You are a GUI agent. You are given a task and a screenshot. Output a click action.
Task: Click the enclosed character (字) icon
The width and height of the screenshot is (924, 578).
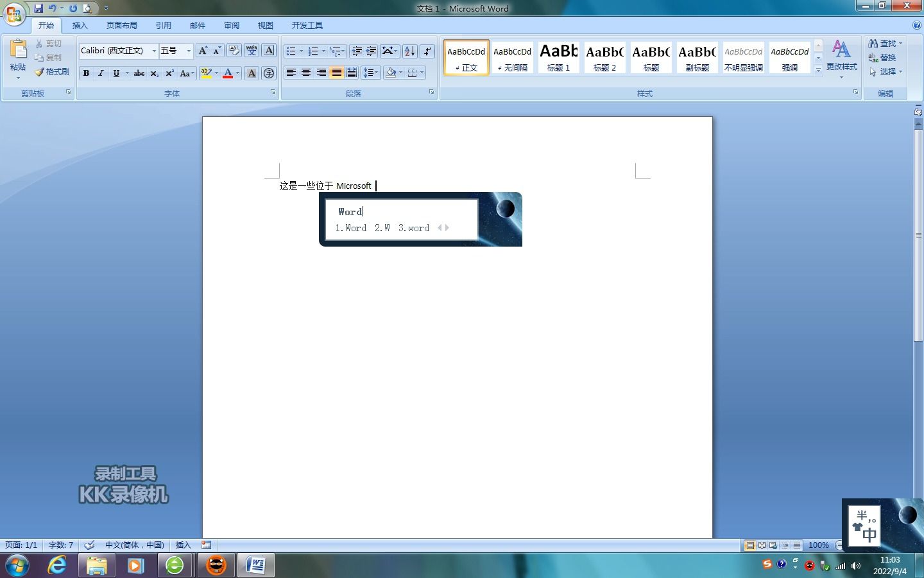coord(269,73)
